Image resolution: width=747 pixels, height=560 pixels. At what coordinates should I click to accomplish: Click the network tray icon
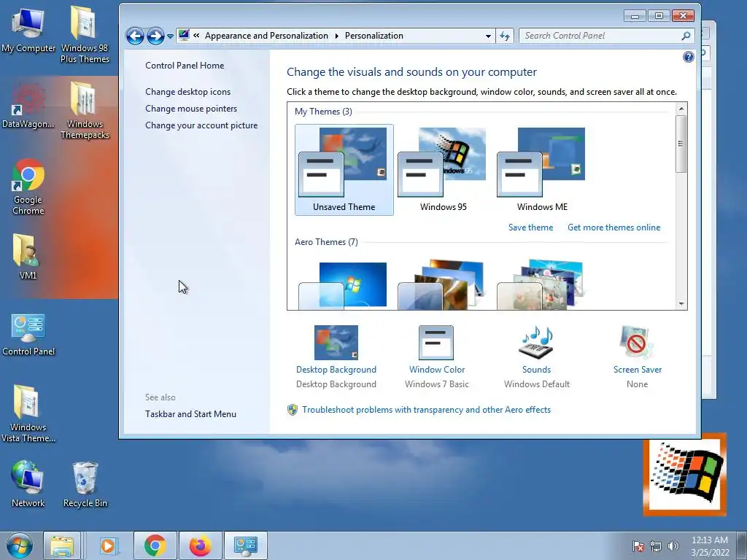[656, 546]
